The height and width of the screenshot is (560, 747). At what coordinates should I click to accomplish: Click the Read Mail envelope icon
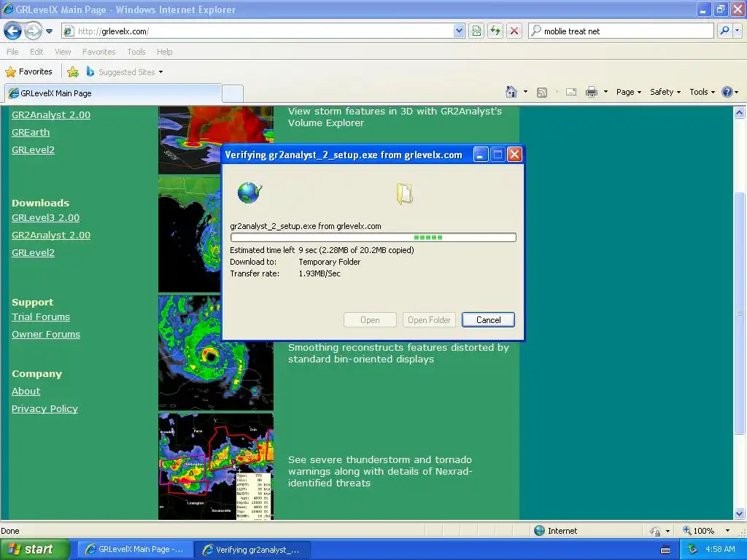point(571,92)
